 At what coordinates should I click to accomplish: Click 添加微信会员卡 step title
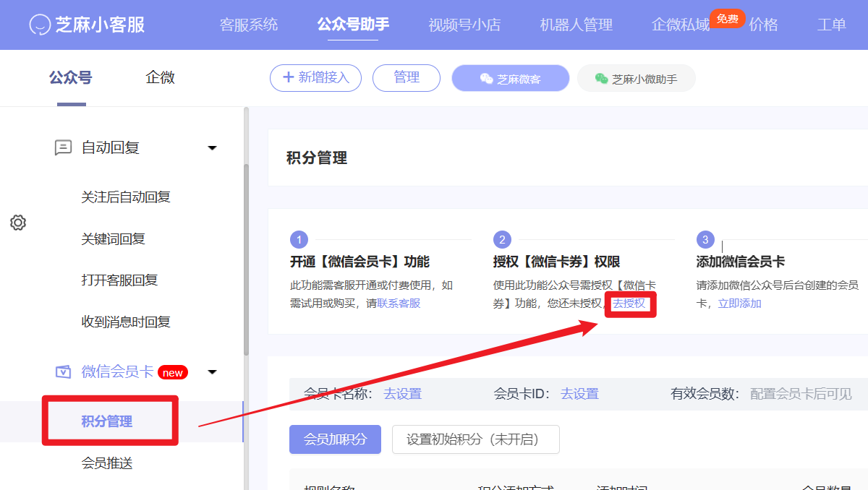[741, 262]
